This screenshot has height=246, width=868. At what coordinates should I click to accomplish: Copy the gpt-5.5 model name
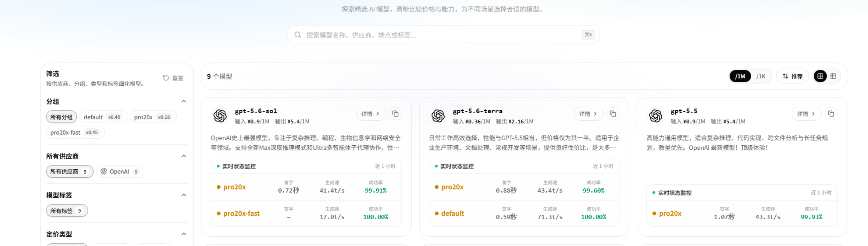tap(831, 114)
